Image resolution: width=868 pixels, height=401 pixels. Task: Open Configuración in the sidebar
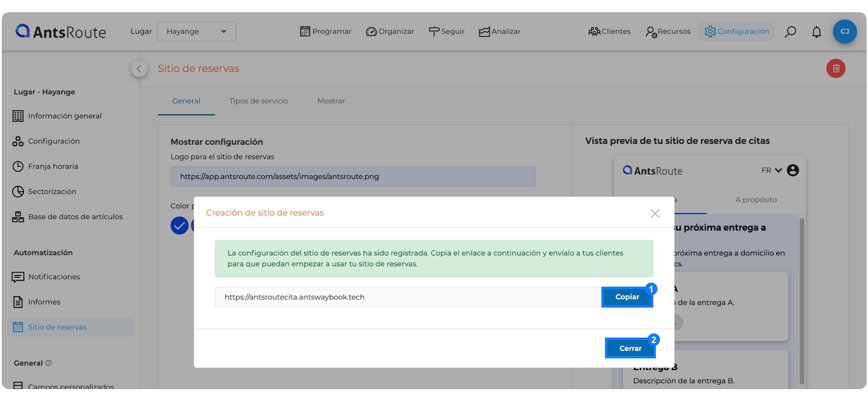(x=54, y=141)
